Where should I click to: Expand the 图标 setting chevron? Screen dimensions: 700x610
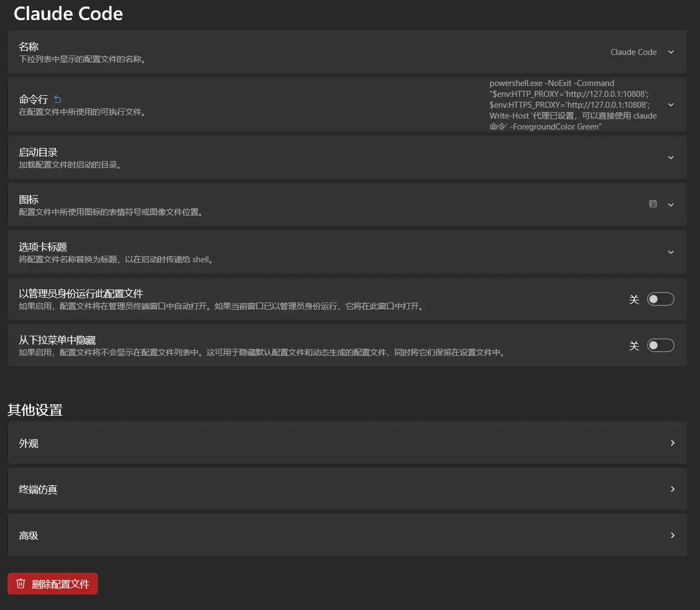click(671, 205)
